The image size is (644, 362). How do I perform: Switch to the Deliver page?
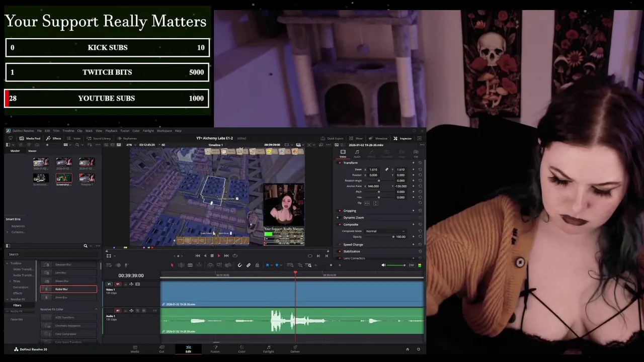click(x=295, y=349)
